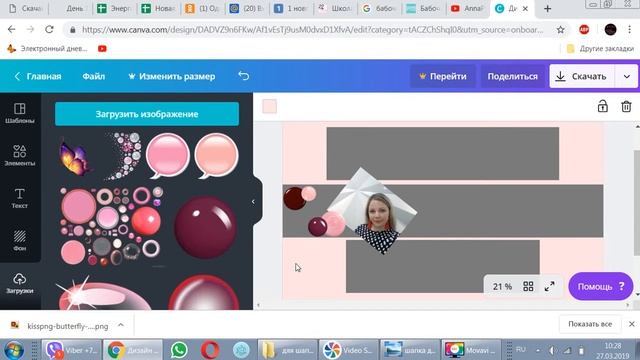Collapse the side panel arrow

pyautogui.click(x=253, y=202)
